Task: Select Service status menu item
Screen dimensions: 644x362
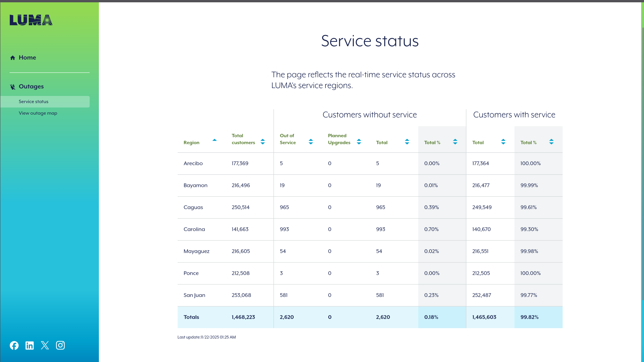Action: [x=33, y=101]
